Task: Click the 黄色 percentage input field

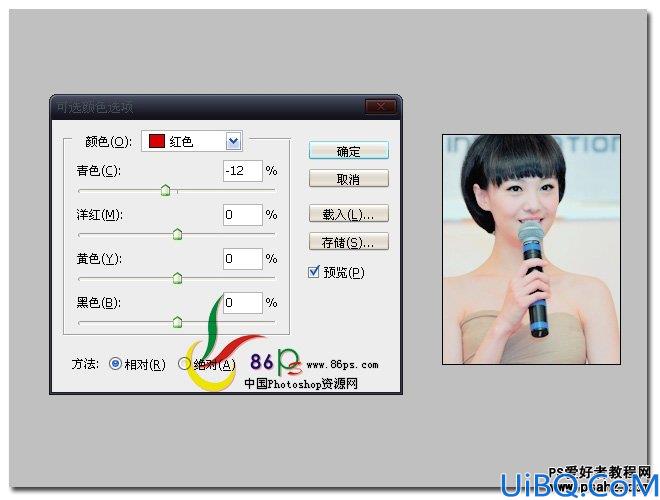Action: pos(243,258)
